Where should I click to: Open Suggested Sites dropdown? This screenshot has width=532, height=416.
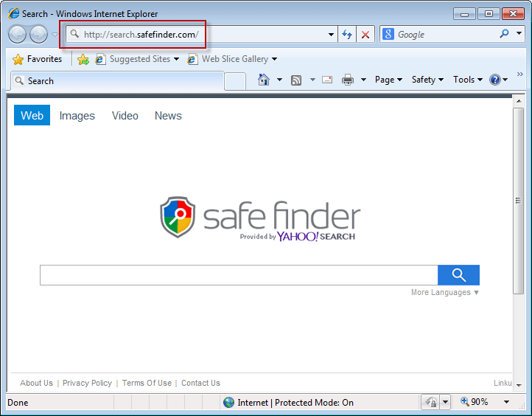137,59
